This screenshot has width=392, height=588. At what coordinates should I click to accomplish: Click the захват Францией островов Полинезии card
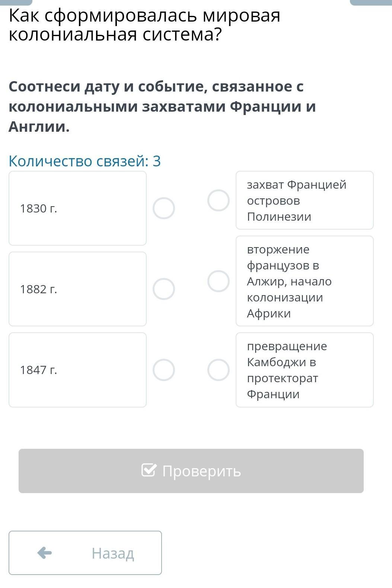click(305, 201)
